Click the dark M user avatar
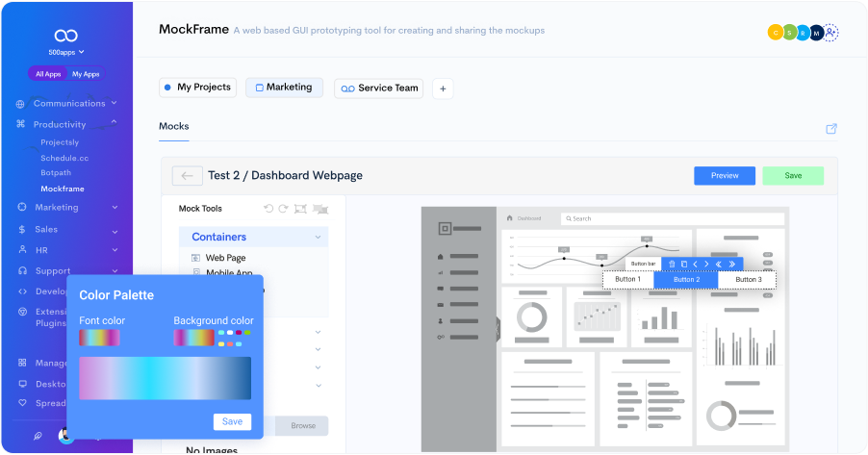Viewport: 868px width, 455px height. coord(816,33)
